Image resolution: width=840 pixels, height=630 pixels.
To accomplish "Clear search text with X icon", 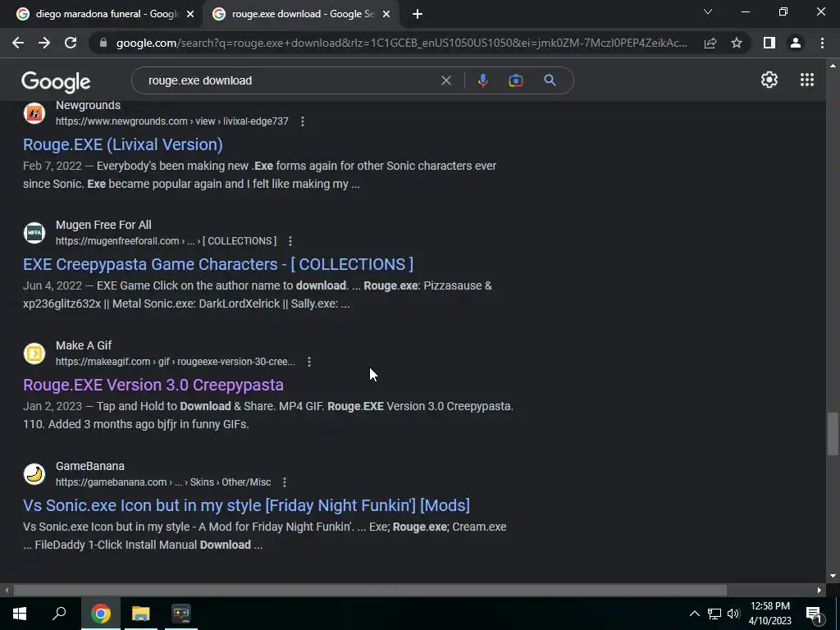I will (445, 80).
